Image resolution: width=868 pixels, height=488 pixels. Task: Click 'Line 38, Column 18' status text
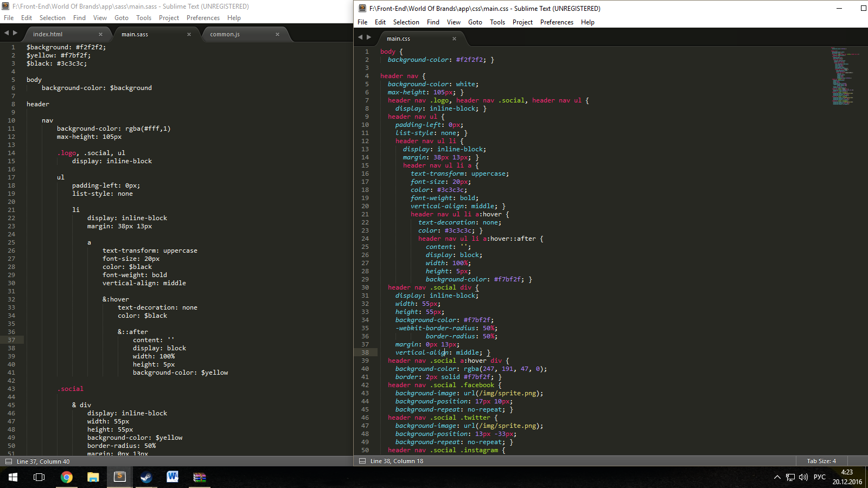(x=397, y=461)
